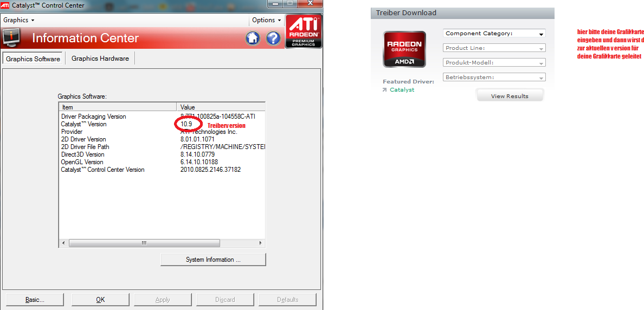Click the scrollbar right arrow in list

260,243
